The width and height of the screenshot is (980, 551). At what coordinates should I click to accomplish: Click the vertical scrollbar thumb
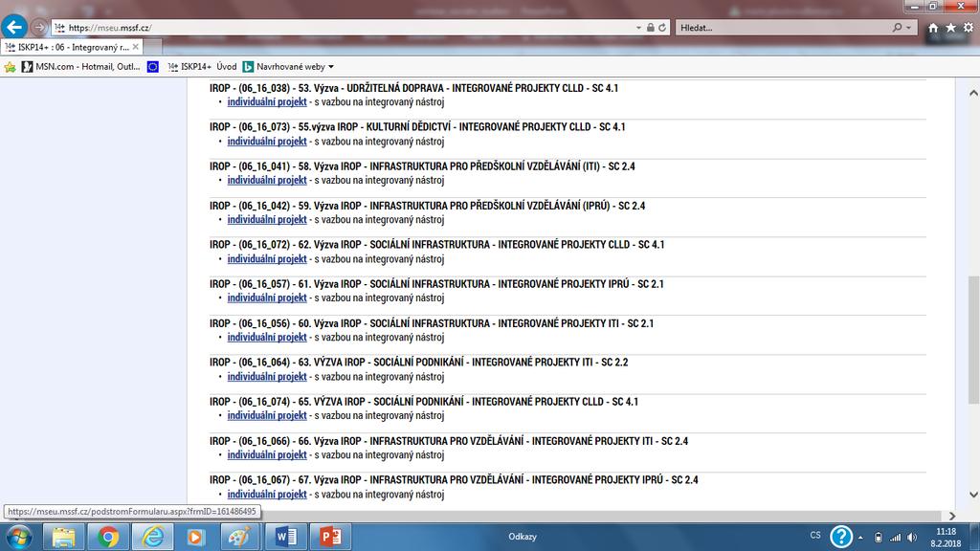point(973,340)
